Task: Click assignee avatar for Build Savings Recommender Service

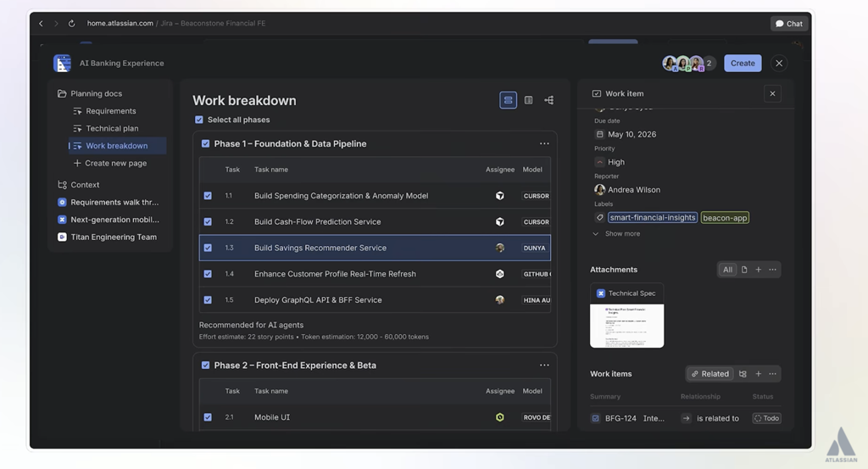Action: 500,248
